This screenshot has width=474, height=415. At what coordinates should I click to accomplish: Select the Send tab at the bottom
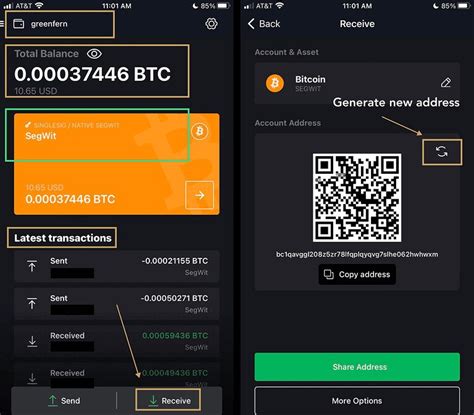[x=64, y=400]
